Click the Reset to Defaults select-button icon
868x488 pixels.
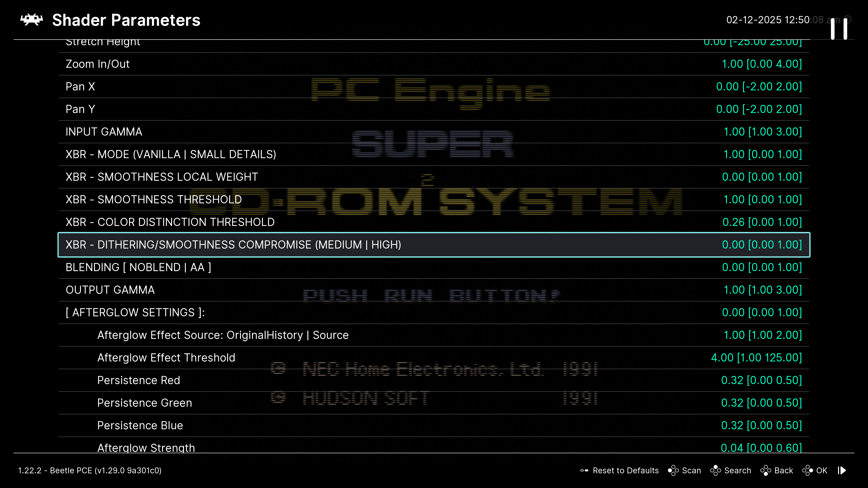pos(584,470)
